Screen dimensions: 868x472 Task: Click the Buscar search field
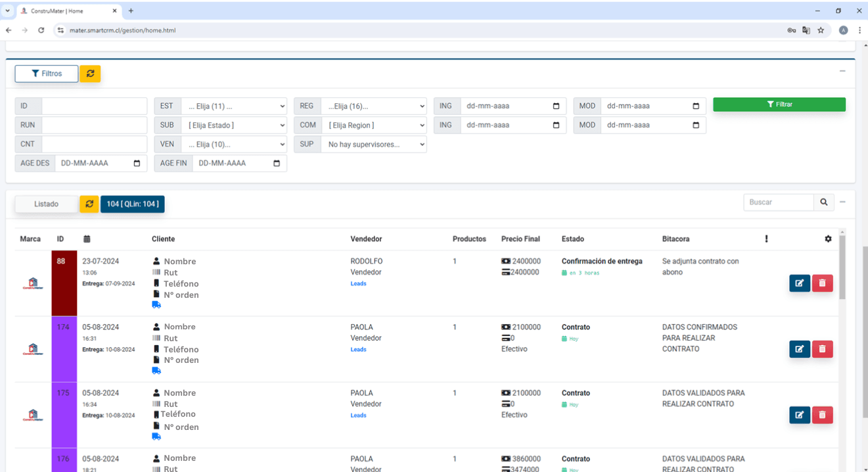point(779,202)
